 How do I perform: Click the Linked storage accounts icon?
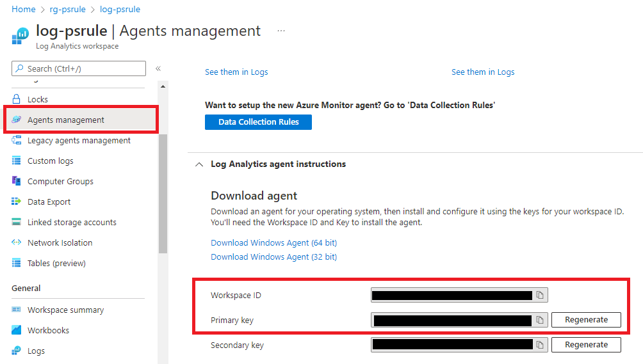[17, 222]
